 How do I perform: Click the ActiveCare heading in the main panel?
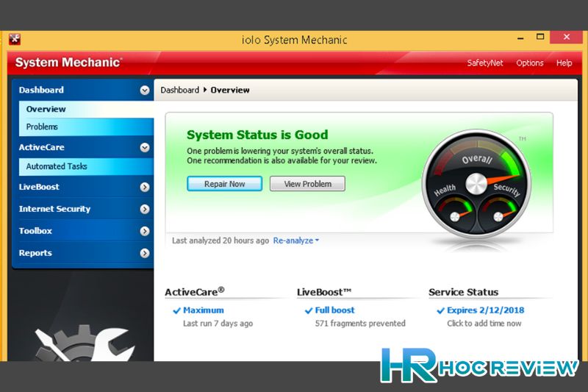[x=195, y=291]
